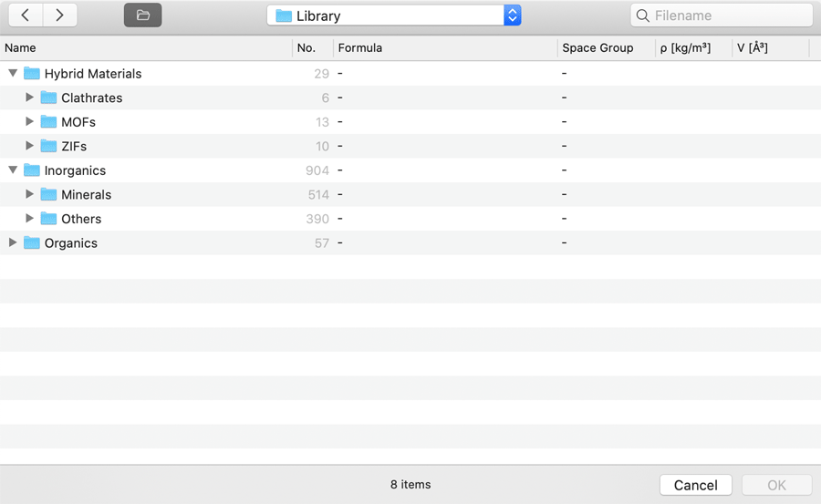Collapse the Inorganics folder
Viewport: 821px width, 504px height.
(x=13, y=170)
